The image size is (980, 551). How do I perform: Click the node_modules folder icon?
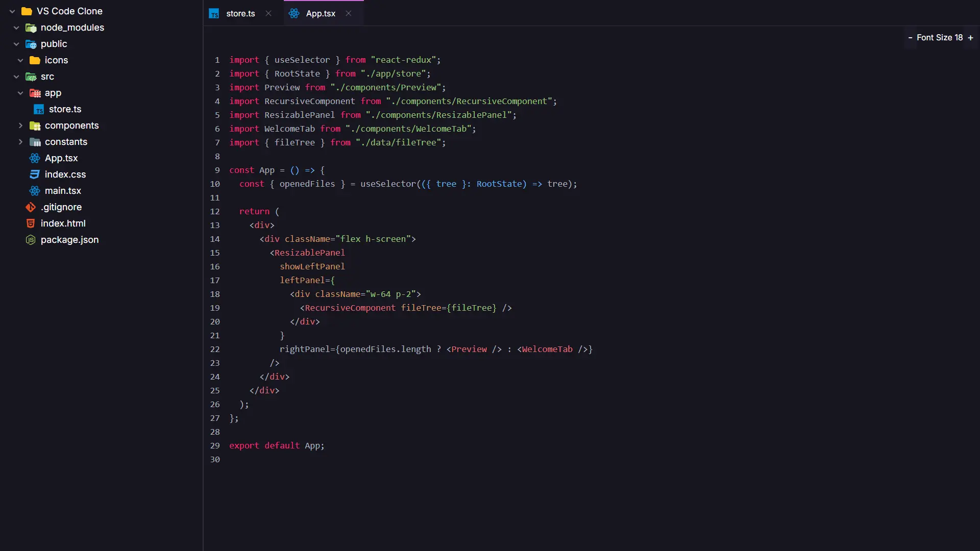tap(31, 28)
